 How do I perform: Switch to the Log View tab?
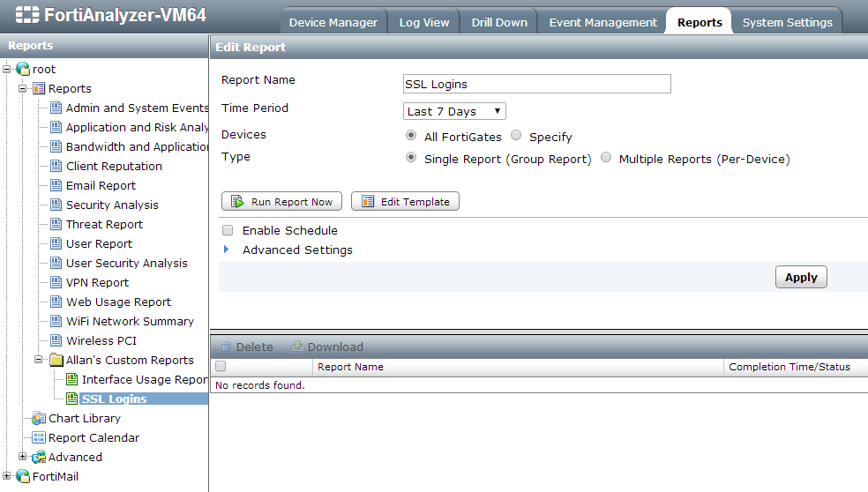[424, 23]
